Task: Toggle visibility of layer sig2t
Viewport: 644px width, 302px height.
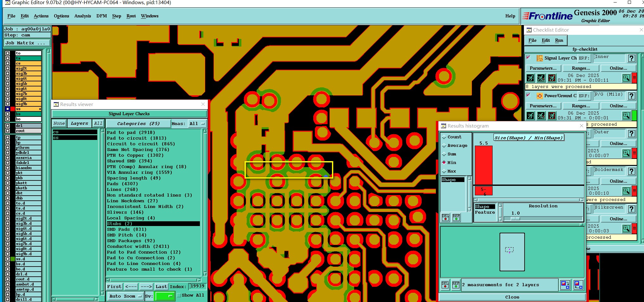Action: coord(8,68)
